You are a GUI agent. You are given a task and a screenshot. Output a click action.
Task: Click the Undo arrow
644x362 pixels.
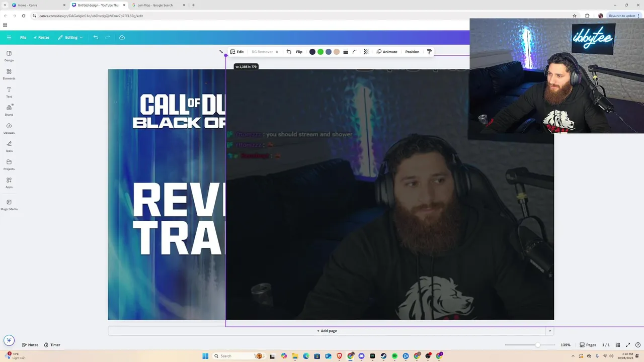pos(96,37)
